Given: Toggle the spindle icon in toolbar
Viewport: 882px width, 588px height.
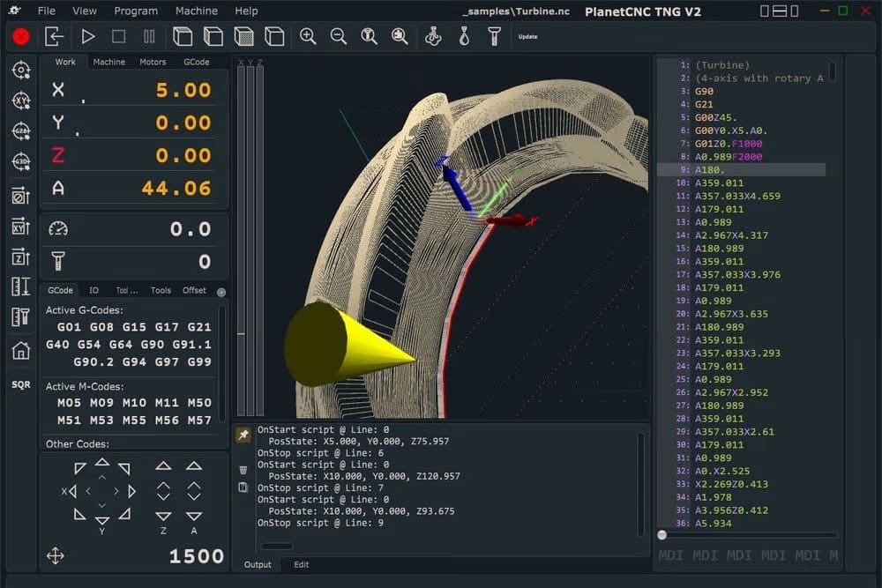Looking at the screenshot, I should 495,36.
